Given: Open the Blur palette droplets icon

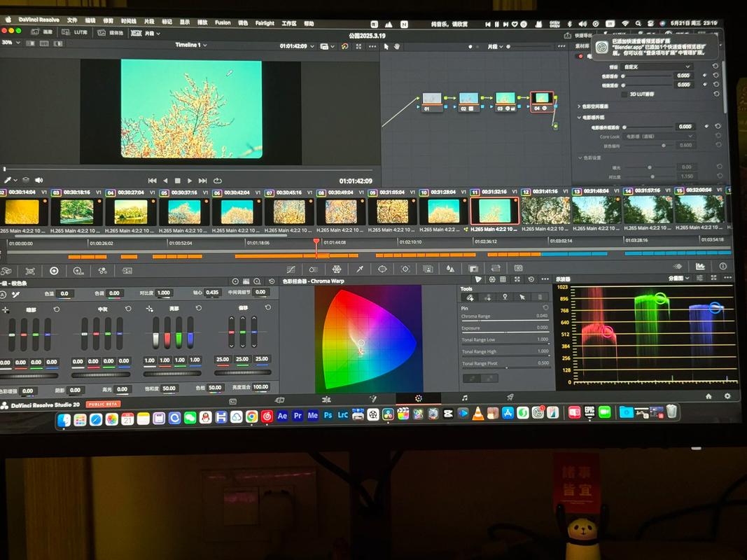Looking at the screenshot, I should [x=450, y=269].
